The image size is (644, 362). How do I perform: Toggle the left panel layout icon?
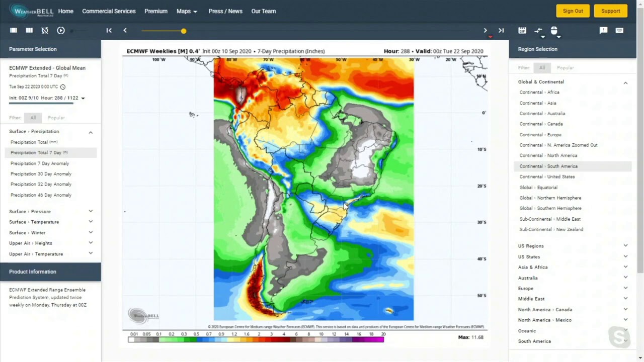click(14, 31)
